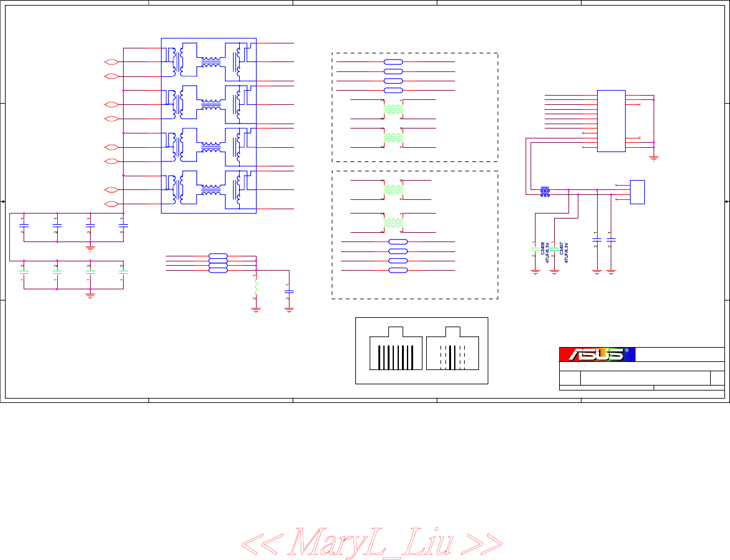Viewport: 730px width, 560px height.
Task: Click the 47UF/6.3V value beside C3408
Action: [x=547, y=253]
